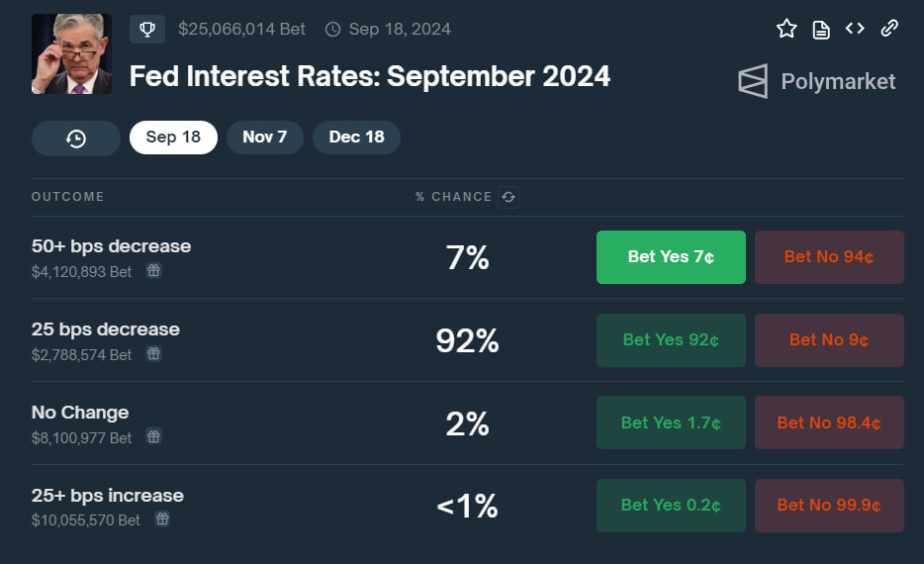Click the star favorite icon

[x=786, y=29]
